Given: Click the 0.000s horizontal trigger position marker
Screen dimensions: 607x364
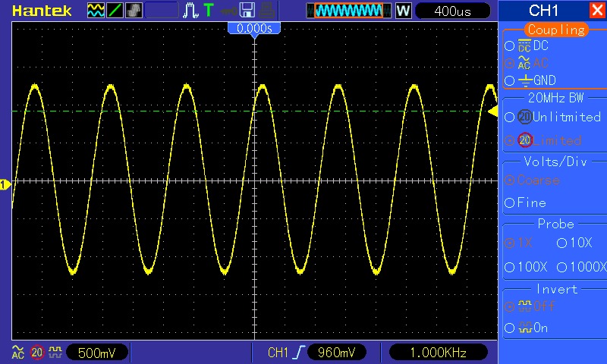Looking at the screenshot, I should coord(254,29).
